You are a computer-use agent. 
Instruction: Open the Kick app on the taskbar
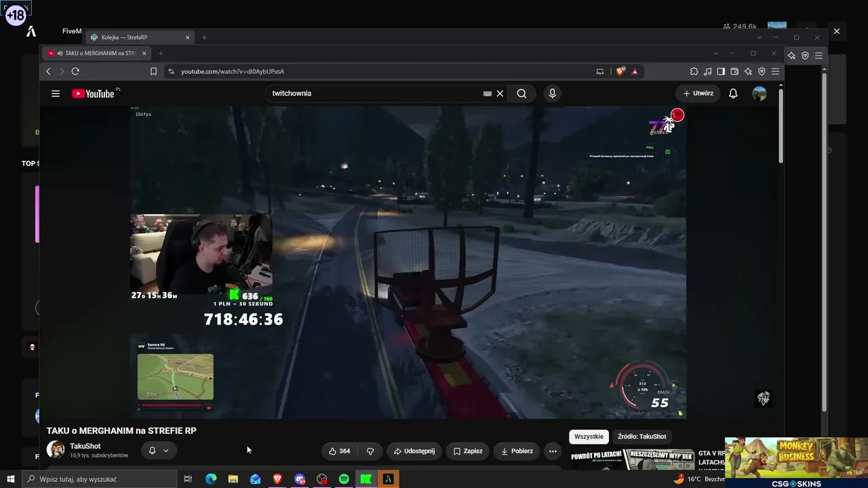click(x=366, y=479)
